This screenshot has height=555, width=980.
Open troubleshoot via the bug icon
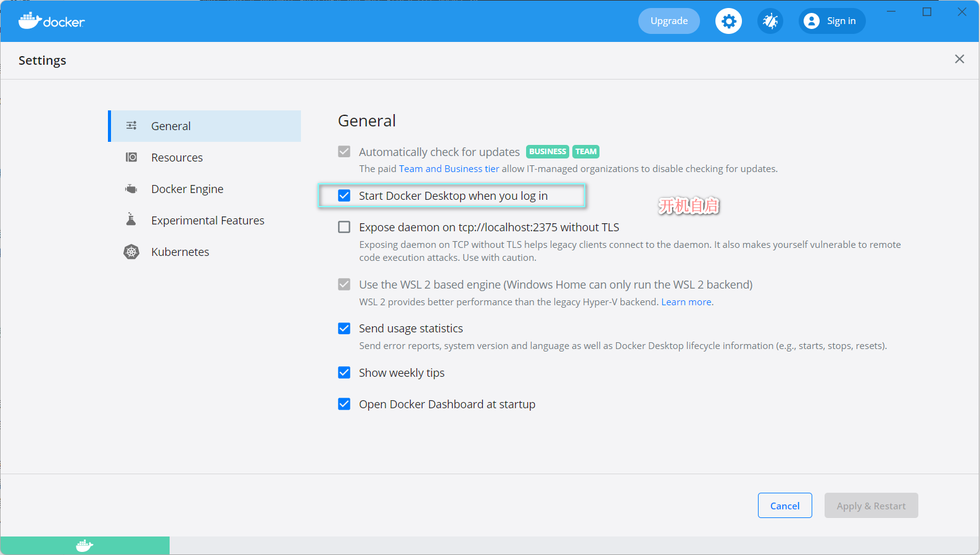point(770,21)
